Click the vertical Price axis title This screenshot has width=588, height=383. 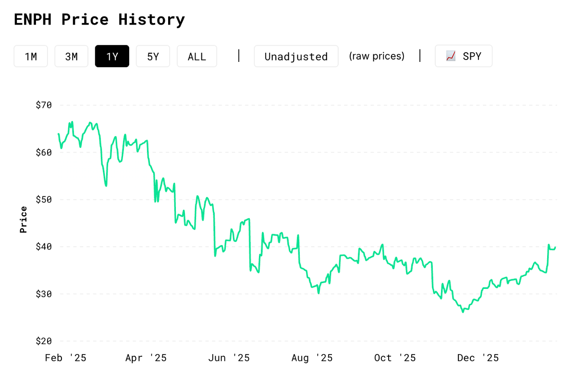23,220
